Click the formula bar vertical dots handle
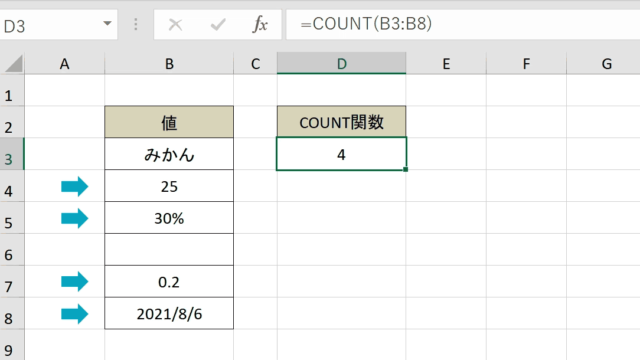The height and width of the screenshot is (360, 640). (136, 24)
